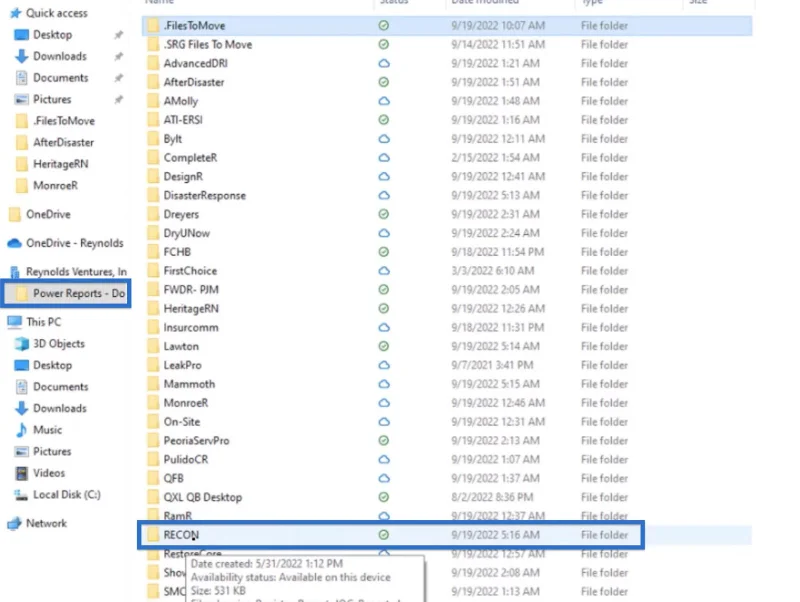
Task: Open .FilesToMove in navigation pane
Action: [x=55, y=121]
